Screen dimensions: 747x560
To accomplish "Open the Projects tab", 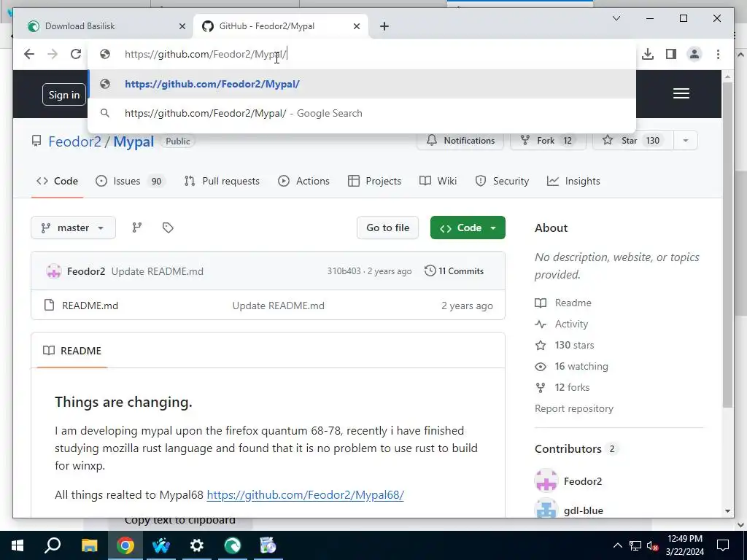I will pyautogui.click(x=374, y=181).
